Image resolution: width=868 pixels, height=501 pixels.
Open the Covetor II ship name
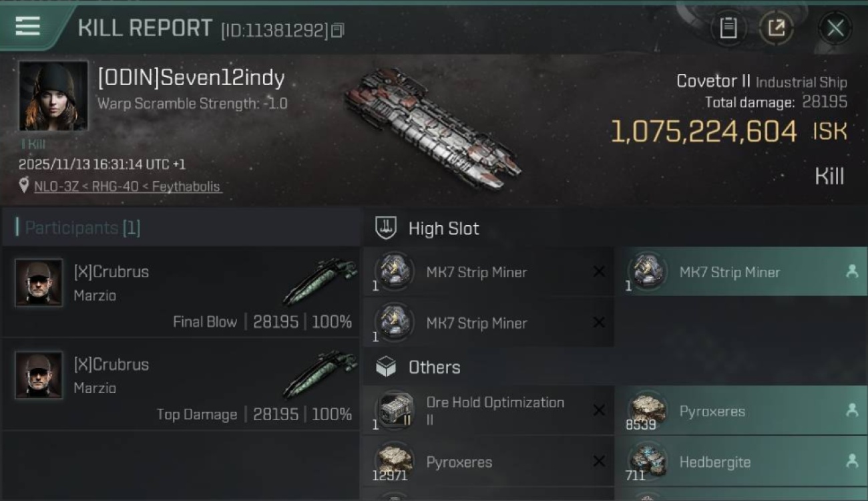pos(713,81)
